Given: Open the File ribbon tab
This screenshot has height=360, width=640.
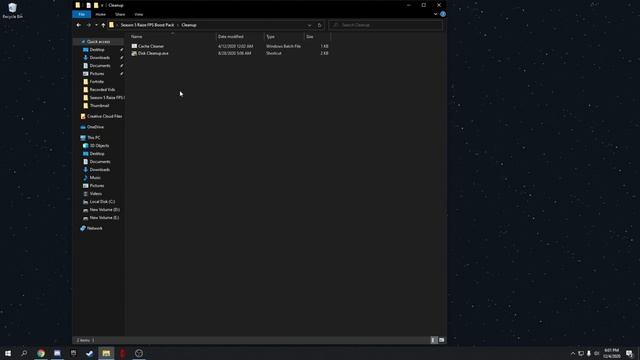Looking at the screenshot, I should (x=82, y=14).
